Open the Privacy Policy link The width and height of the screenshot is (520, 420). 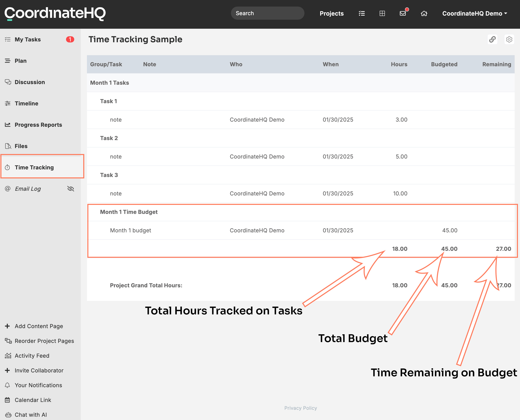point(300,408)
